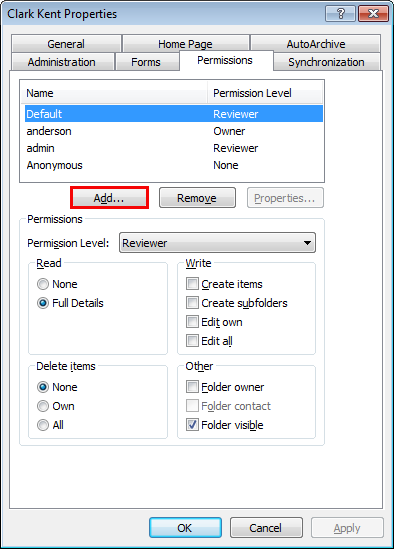Click the Cancel button
394x549 pixels.
click(266, 527)
